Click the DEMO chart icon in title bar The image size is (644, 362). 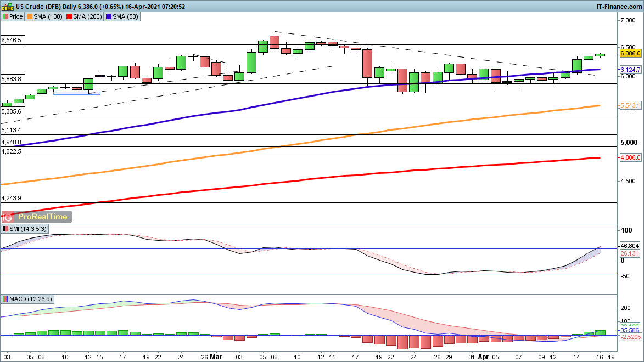[7, 6]
